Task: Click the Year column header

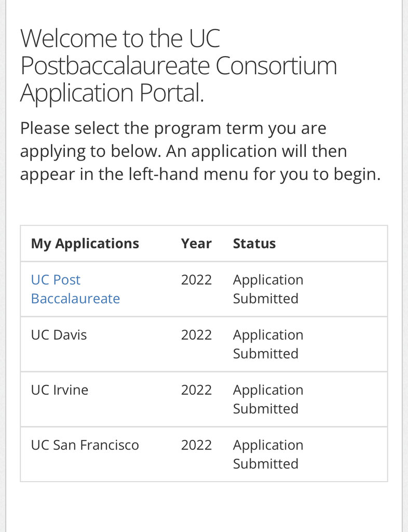Action: point(196,244)
